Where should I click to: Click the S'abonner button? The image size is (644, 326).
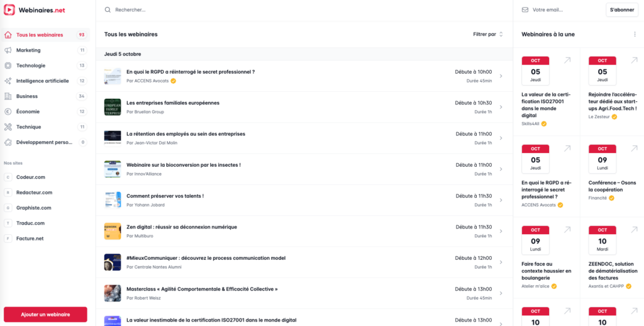622,10
